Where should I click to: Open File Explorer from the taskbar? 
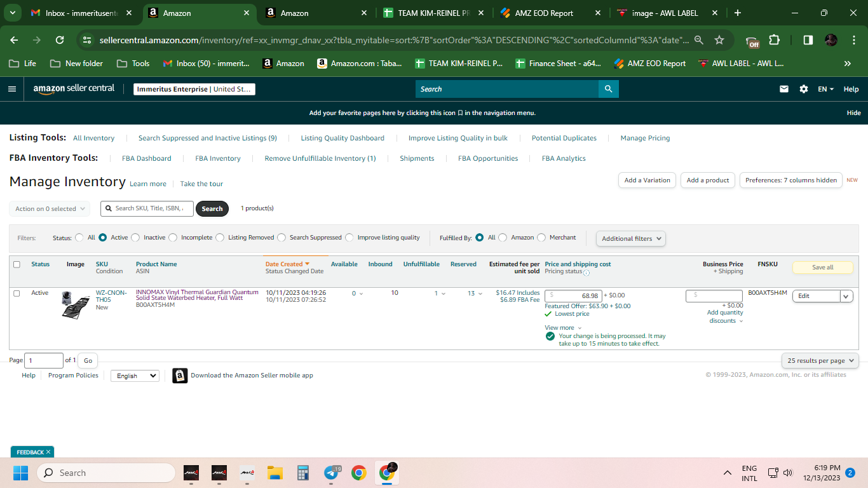pos(275,473)
